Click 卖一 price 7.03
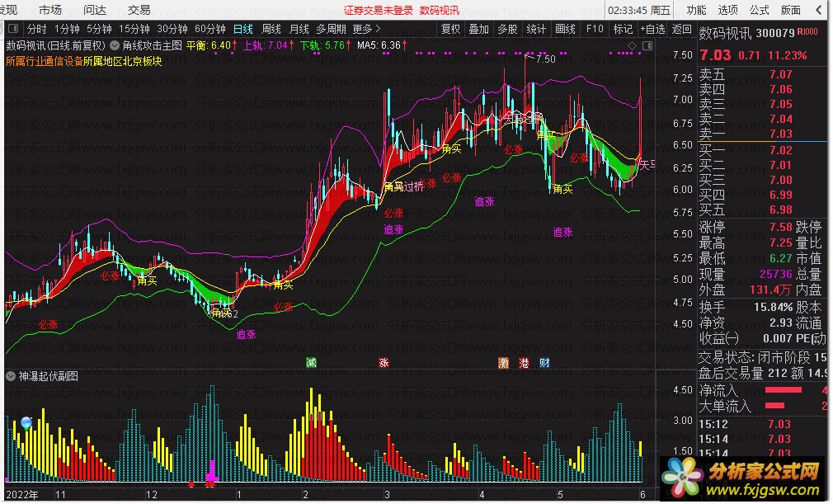The image size is (833, 504). point(781,134)
